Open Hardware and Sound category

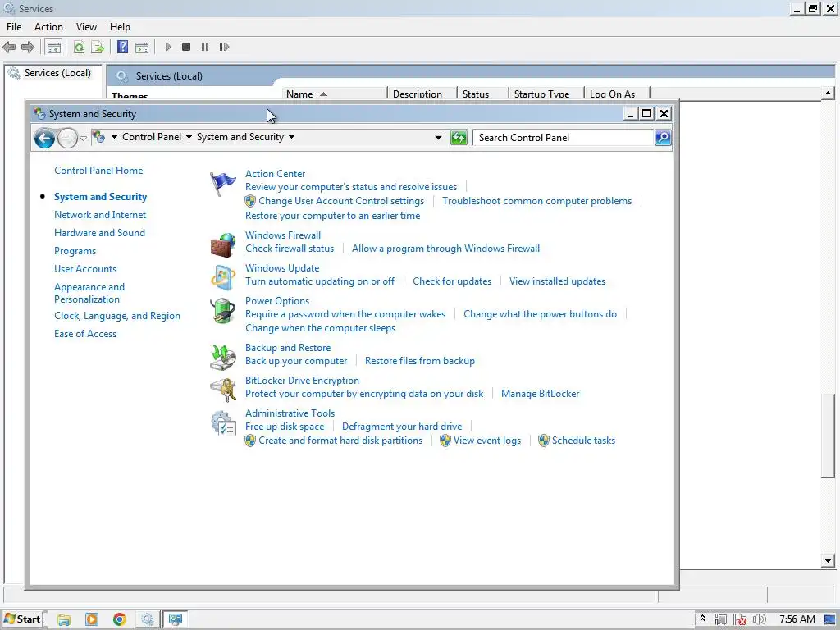click(x=99, y=233)
